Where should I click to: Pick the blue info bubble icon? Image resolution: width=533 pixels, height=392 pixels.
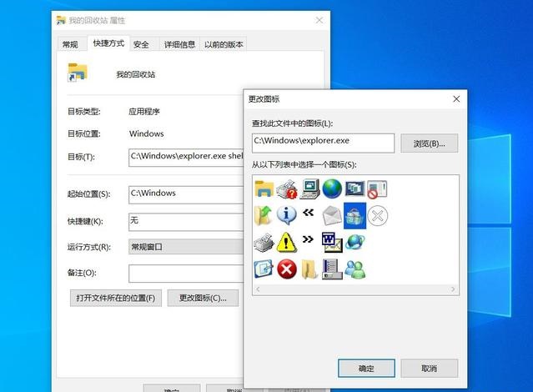point(287,215)
